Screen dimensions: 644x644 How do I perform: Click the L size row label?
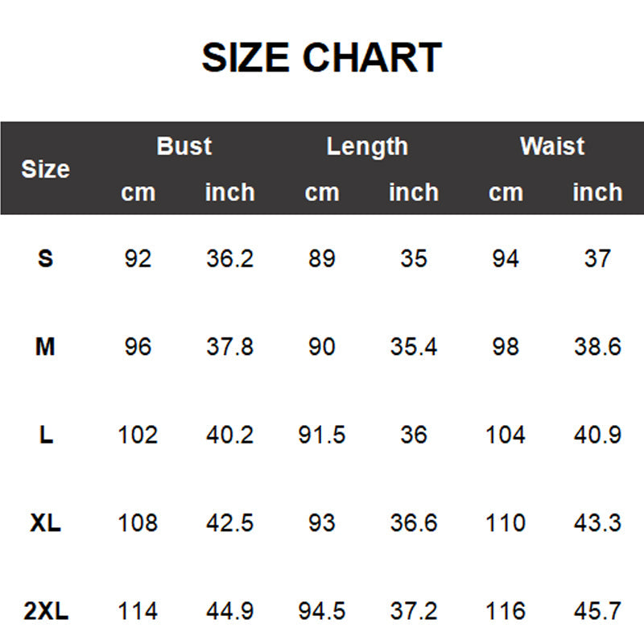46,436
